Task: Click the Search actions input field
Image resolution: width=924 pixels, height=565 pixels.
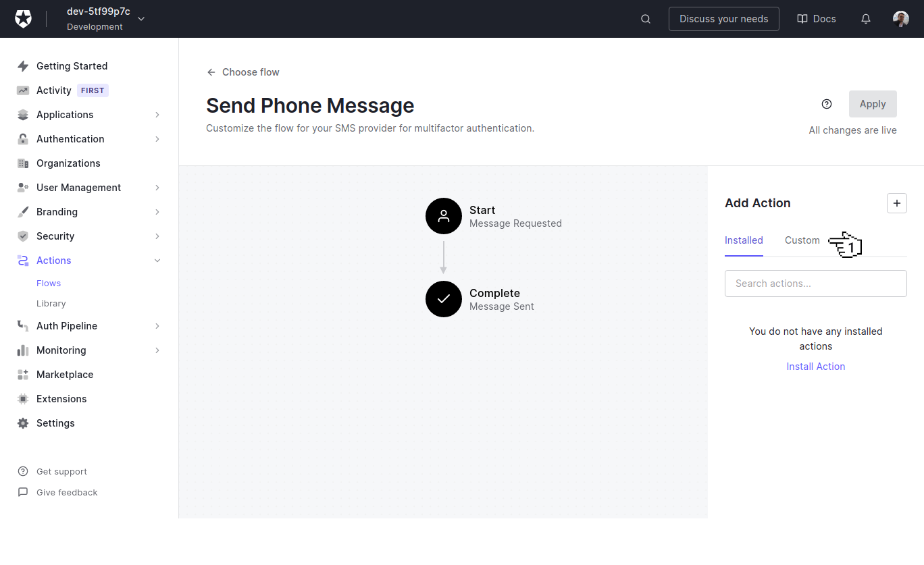Action: [815, 283]
